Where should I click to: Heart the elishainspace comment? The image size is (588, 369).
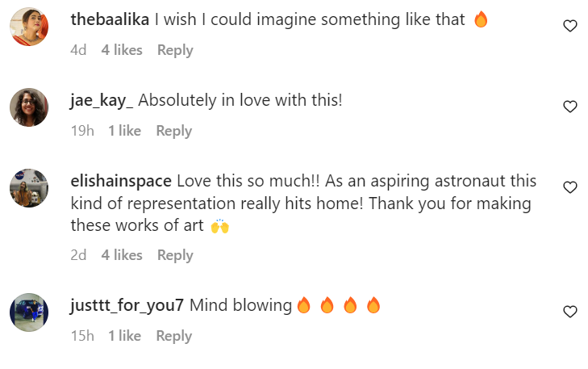(569, 187)
